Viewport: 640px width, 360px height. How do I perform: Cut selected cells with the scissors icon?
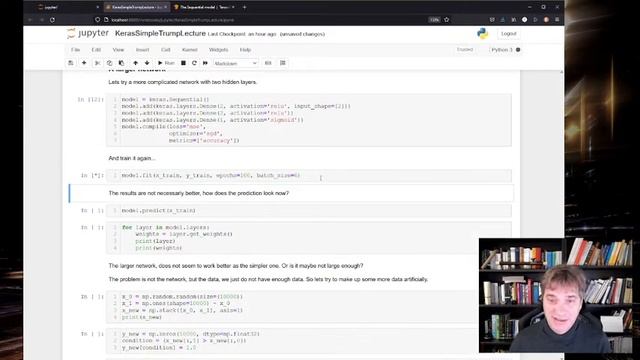point(97,63)
